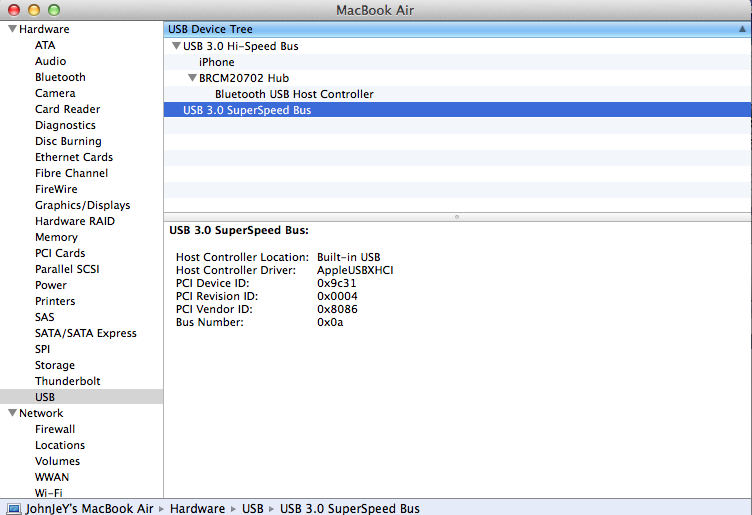Screen dimensions: 752x515
Task: Minimize the window with the yellow button
Action: (x=34, y=10)
